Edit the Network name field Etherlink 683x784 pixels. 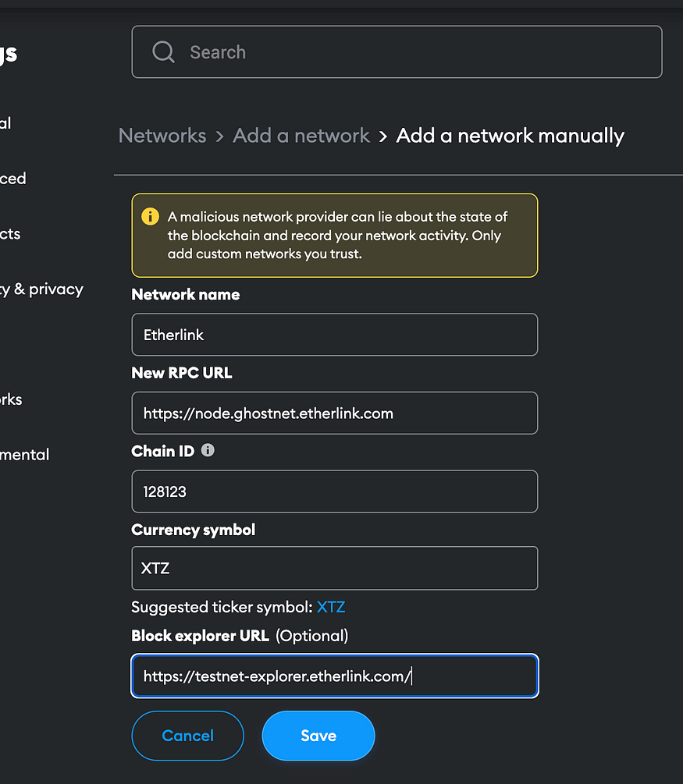[x=335, y=335]
